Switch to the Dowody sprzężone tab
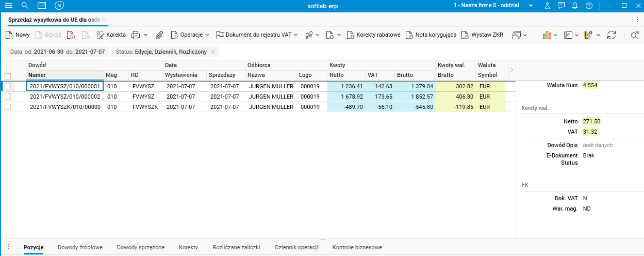The height and width of the screenshot is (256, 644). [x=141, y=247]
